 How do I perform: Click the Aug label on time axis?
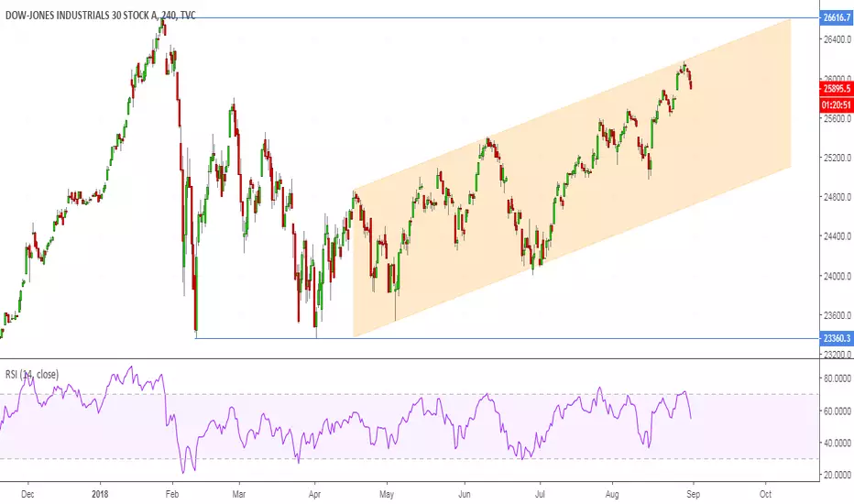point(612,494)
